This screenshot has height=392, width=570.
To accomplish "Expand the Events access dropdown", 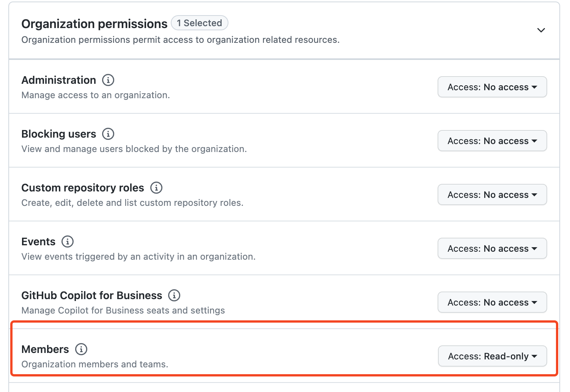I will [x=492, y=249].
